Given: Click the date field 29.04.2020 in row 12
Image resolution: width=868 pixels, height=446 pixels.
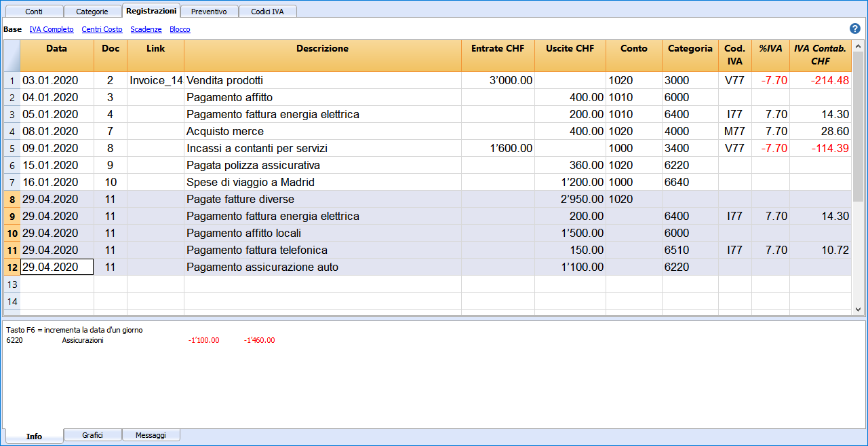Looking at the screenshot, I should pos(57,267).
